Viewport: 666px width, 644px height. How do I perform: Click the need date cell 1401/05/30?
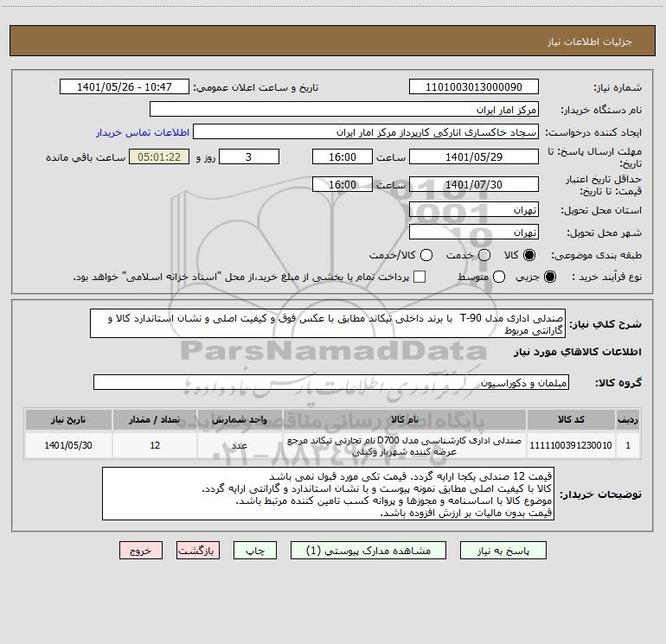pyautogui.click(x=68, y=445)
